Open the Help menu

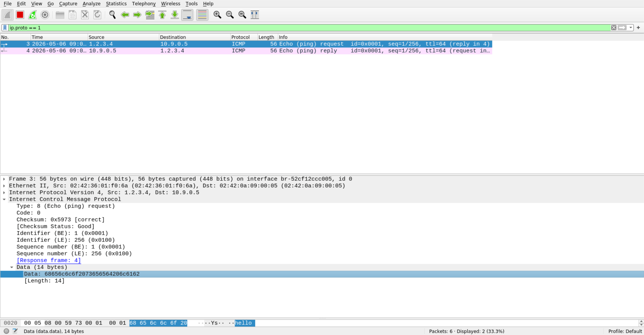208,4
